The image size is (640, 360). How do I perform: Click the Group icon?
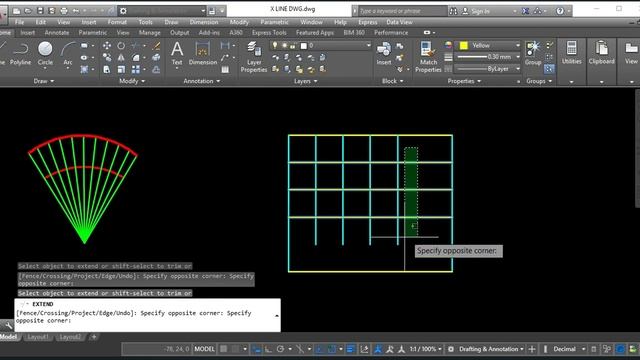[x=533, y=53]
